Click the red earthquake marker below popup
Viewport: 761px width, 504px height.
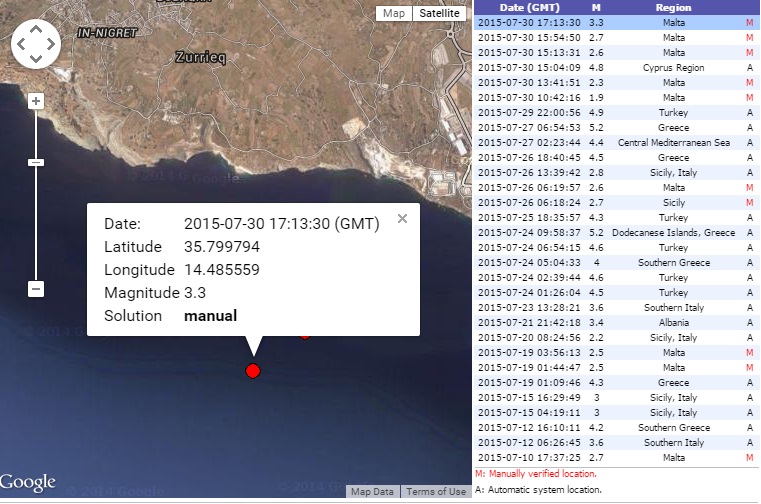click(253, 371)
